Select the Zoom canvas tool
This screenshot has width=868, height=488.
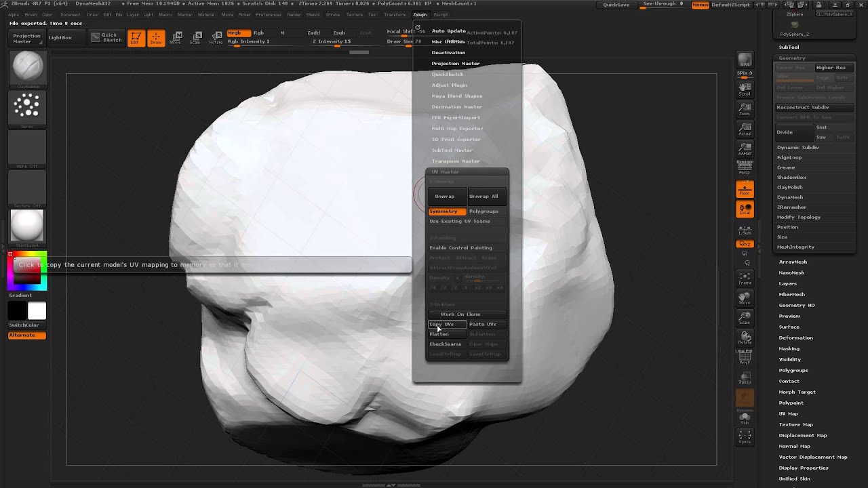(x=745, y=109)
